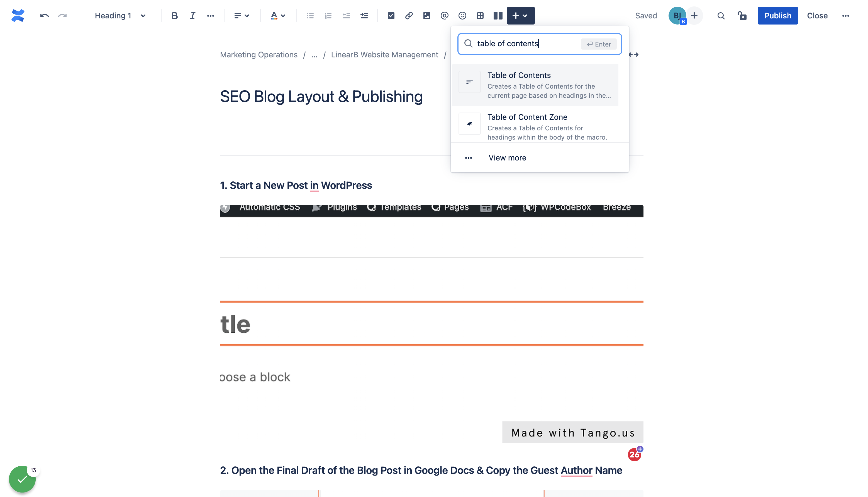Toggle bullet list
This screenshot has height=497, width=868.
(310, 16)
